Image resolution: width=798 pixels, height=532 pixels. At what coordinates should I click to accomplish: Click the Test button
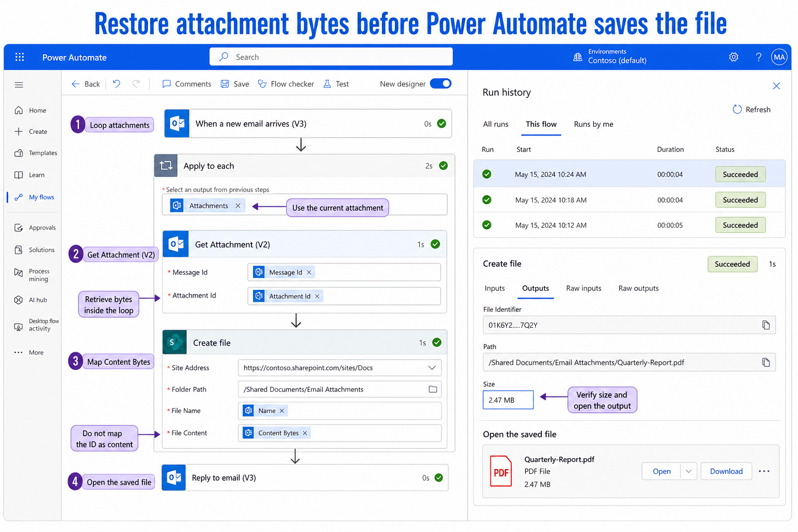[336, 84]
